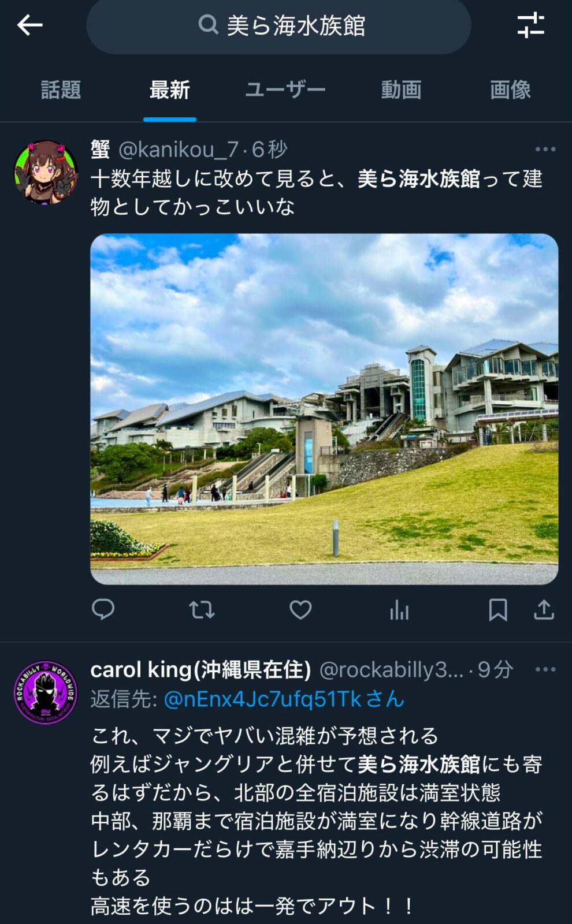Screen dimensions: 572x924
Task: Like the aquarium building tweet
Action: (x=300, y=609)
